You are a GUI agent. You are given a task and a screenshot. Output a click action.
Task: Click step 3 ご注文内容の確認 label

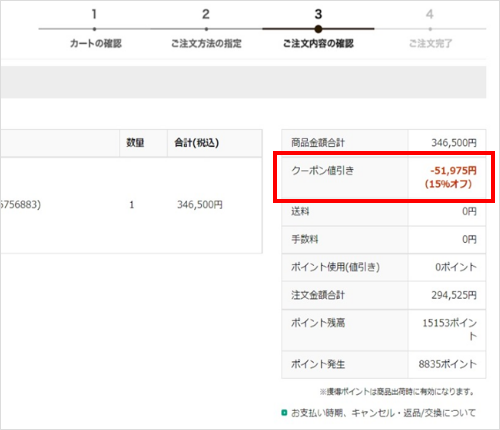[318, 43]
